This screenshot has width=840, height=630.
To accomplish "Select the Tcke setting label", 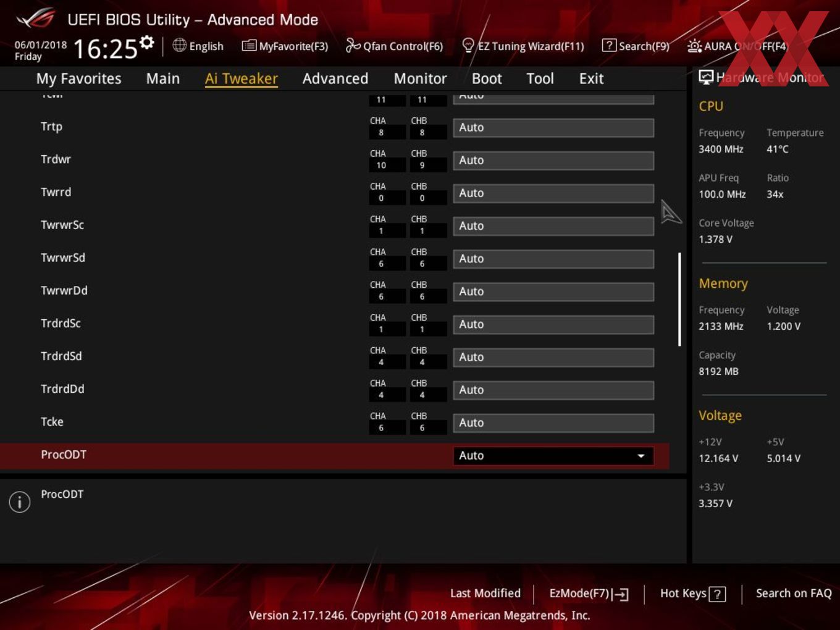I will [x=52, y=422].
